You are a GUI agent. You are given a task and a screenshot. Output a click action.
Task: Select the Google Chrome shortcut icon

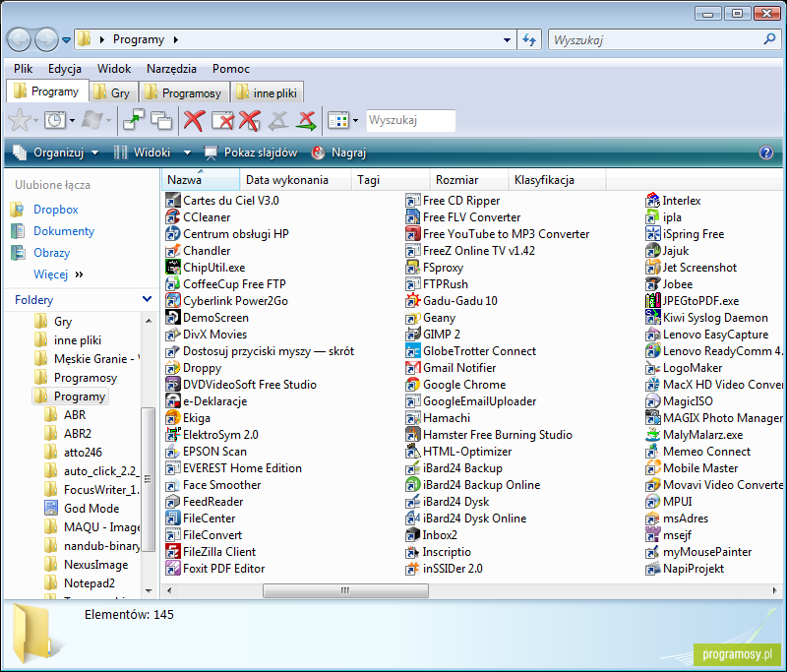[x=412, y=385]
